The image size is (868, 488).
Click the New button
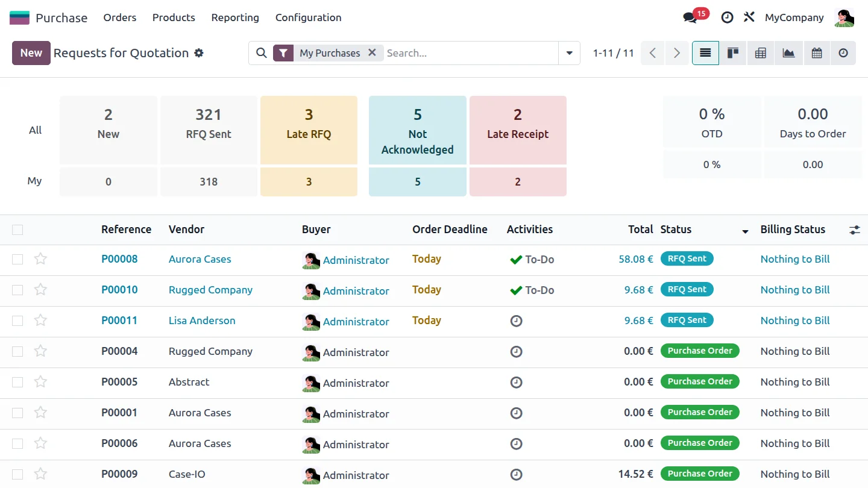pos(31,53)
